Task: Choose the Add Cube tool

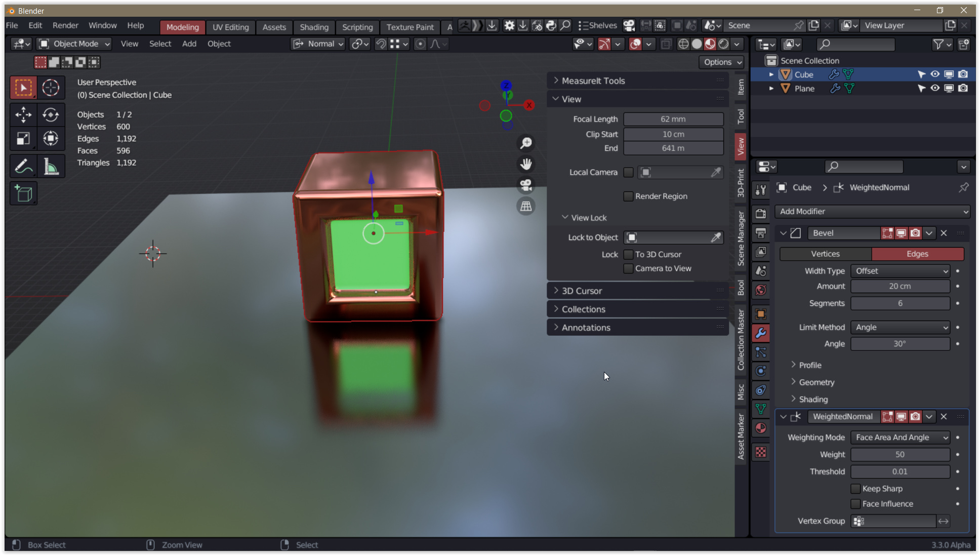Action: pyautogui.click(x=23, y=193)
